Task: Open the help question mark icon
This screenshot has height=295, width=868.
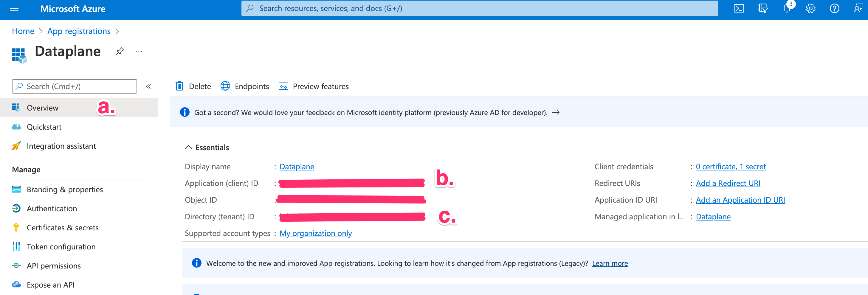Action: [x=835, y=8]
